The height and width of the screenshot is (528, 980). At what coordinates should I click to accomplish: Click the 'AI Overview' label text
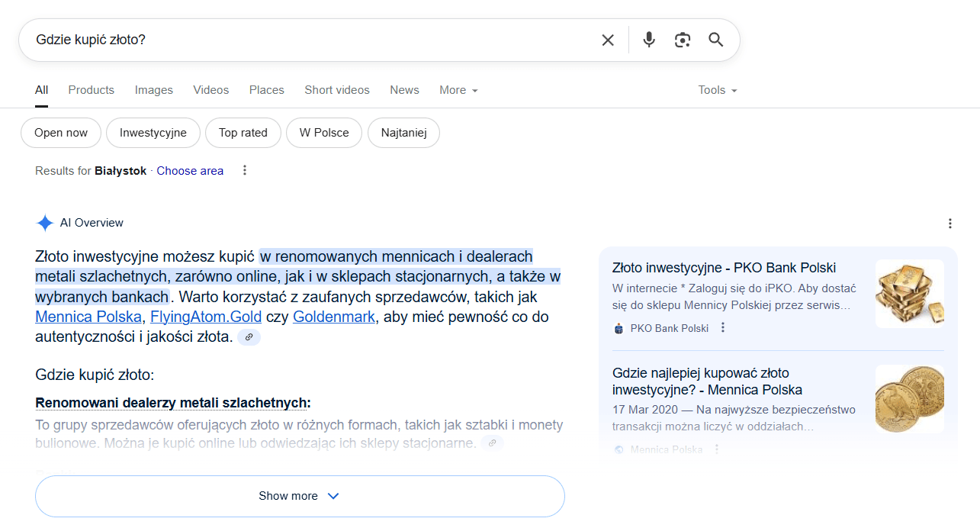click(92, 223)
